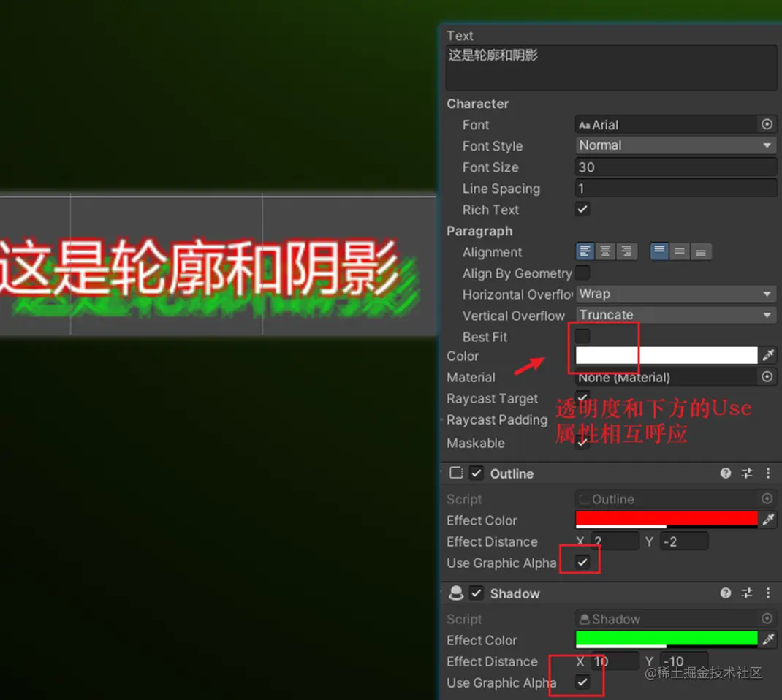782x700 pixels.
Task: Open the three-dot menu of the Outline component
Action: tap(768, 473)
